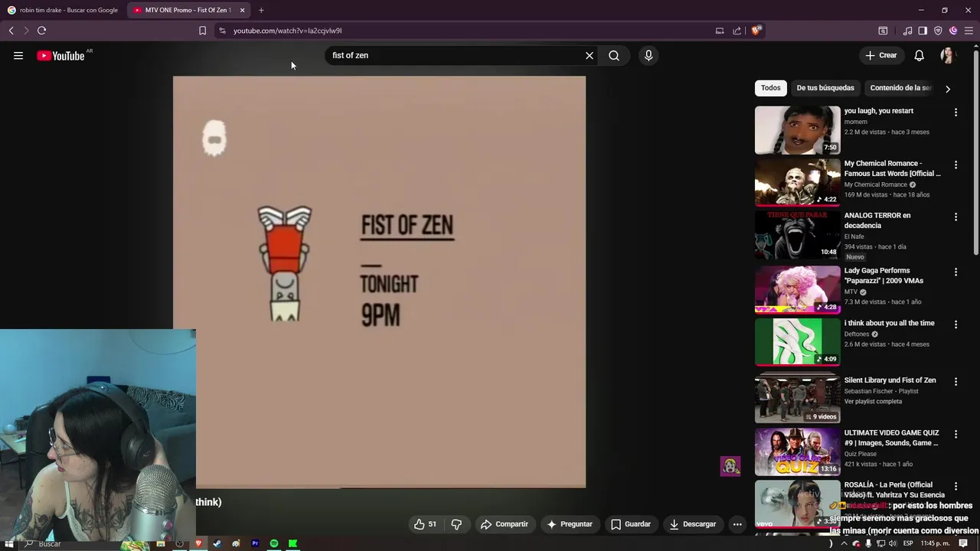Open a new browser tab
980x551 pixels.
[x=261, y=10]
